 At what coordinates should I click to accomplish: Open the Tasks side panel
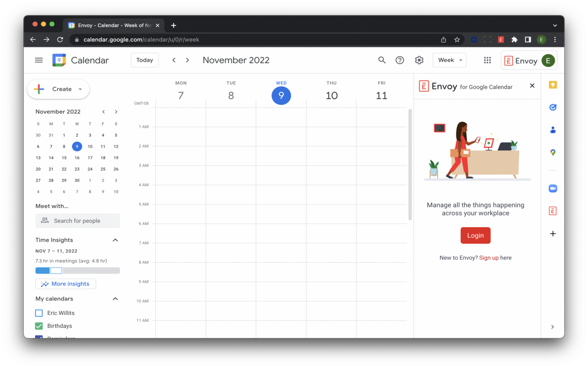[553, 107]
